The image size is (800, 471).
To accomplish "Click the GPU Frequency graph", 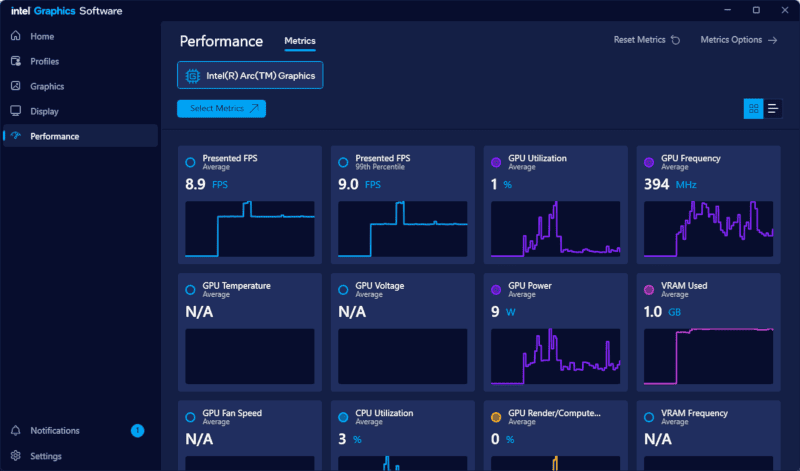I will (708, 229).
